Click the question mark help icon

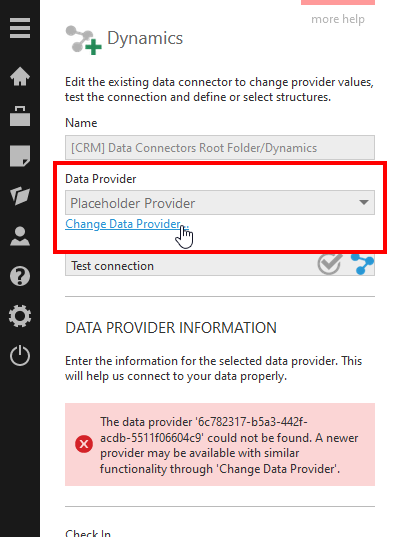[x=20, y=276]
